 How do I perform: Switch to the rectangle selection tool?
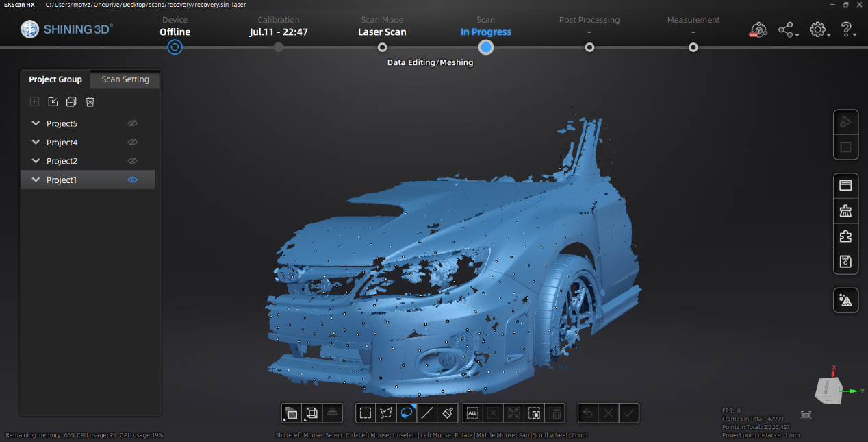[x=365, y=413]
